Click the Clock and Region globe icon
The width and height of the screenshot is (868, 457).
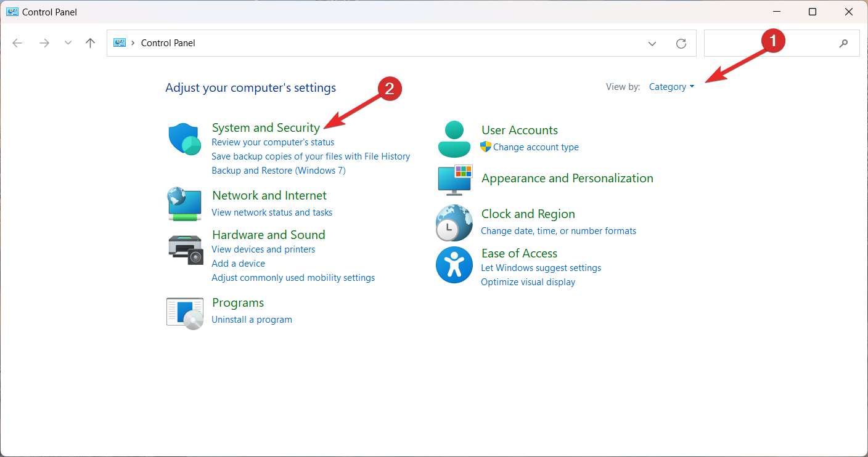454,222
